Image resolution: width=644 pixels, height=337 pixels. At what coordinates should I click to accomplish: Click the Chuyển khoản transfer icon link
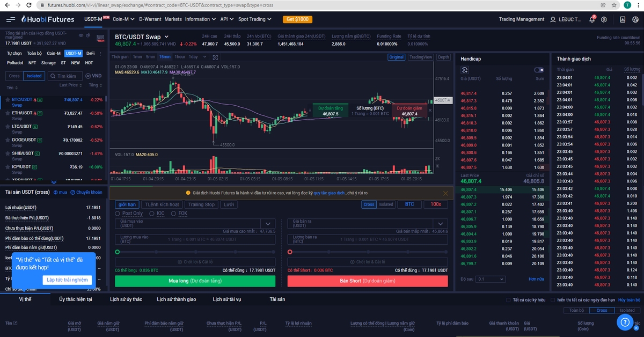(x=86, y=192)
